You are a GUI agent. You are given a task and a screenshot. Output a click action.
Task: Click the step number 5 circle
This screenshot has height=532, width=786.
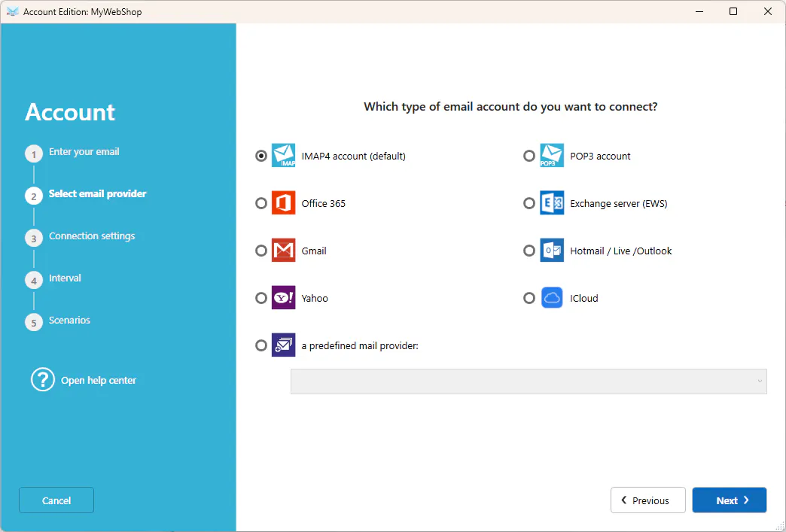[34, 323]
